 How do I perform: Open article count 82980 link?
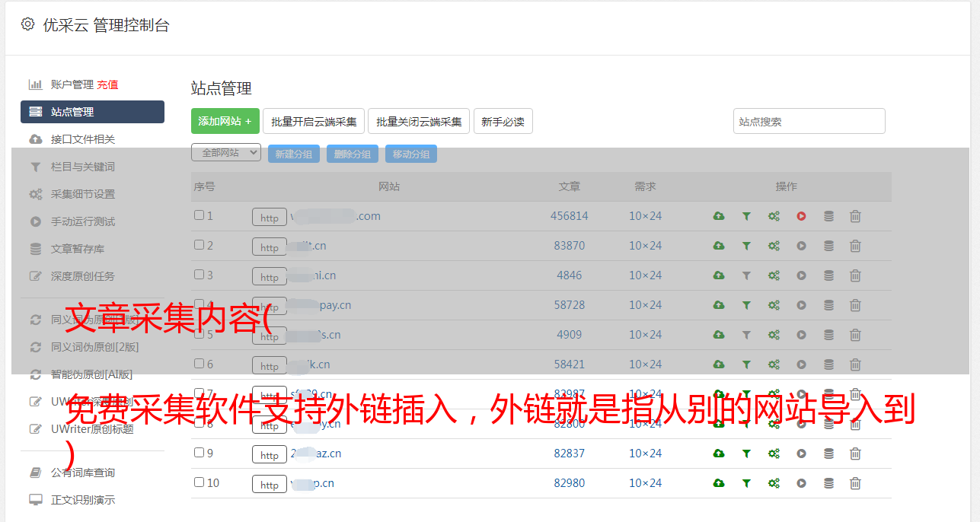570,483
